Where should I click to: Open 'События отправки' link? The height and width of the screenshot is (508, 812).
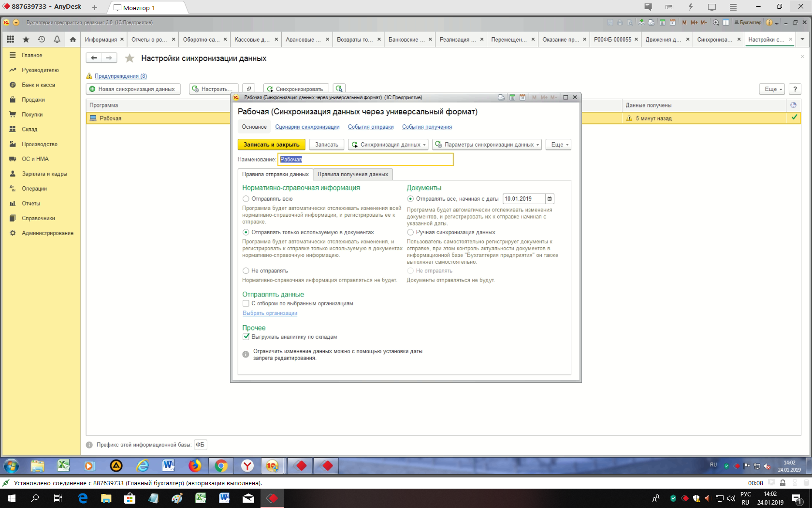[x=371, y=127]
